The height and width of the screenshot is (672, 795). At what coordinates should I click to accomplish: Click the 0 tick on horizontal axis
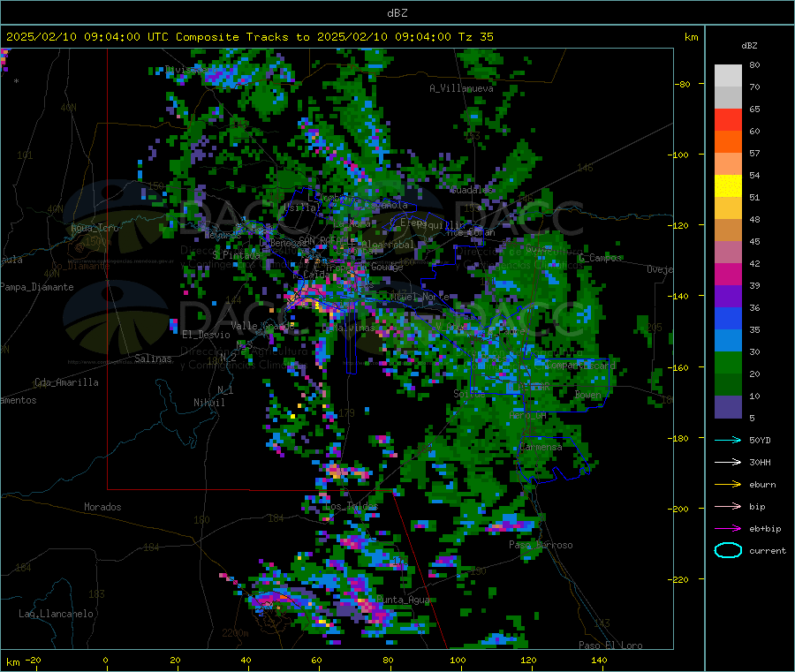[x=105, y=661]
